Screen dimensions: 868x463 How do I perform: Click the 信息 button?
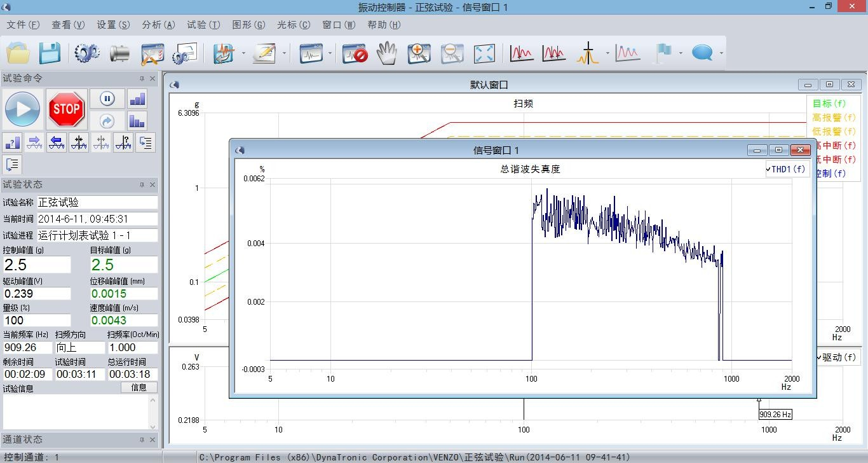(x=139, y=387)
